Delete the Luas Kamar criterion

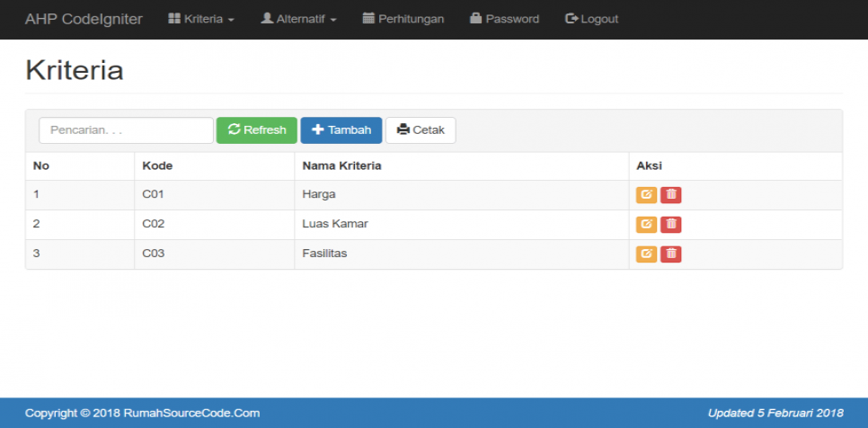[670, 225]
